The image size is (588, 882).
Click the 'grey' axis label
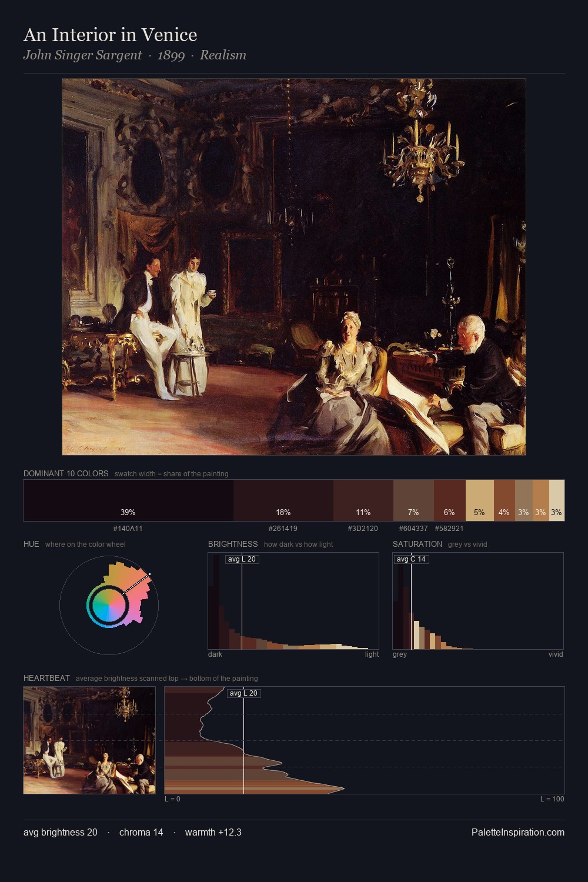(400, 654)
